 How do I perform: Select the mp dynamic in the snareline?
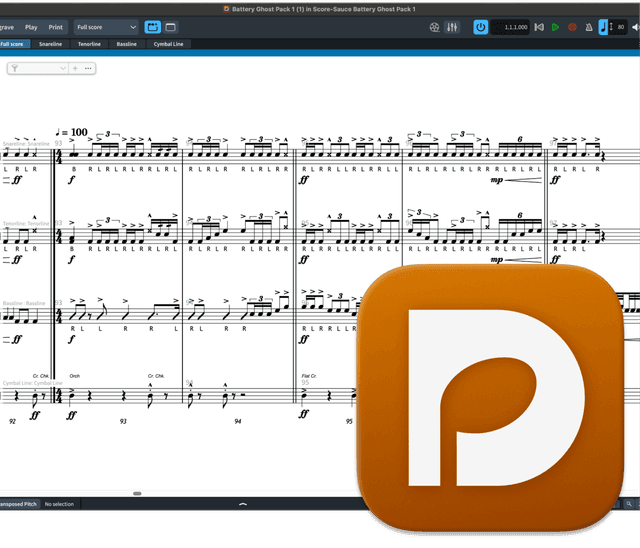pos(497,180)
